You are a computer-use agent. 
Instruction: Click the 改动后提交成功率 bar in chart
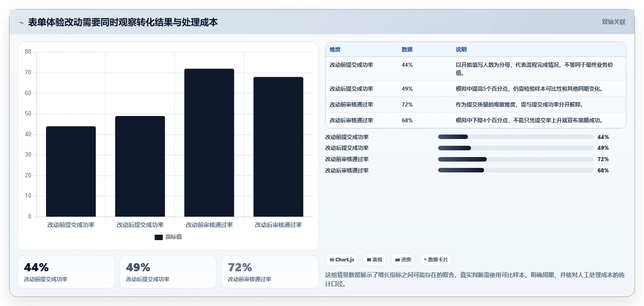pos(140,167)
